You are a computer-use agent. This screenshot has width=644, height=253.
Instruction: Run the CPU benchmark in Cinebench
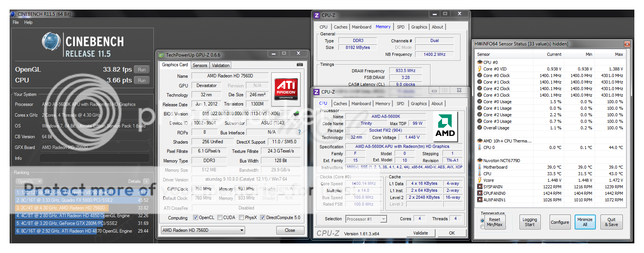[x=142, y=80]
